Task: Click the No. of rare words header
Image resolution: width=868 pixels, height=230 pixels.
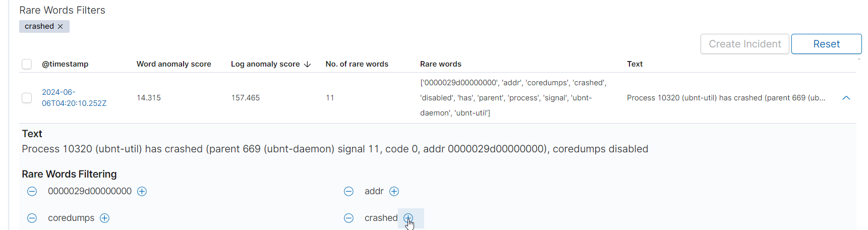Action: (x=357, y=64)
